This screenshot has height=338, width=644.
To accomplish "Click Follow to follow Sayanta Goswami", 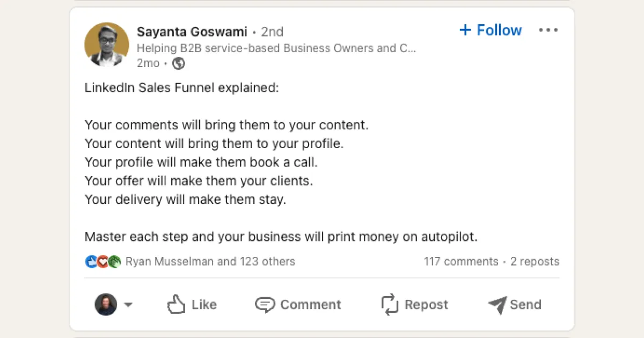I will pos(489,30).
